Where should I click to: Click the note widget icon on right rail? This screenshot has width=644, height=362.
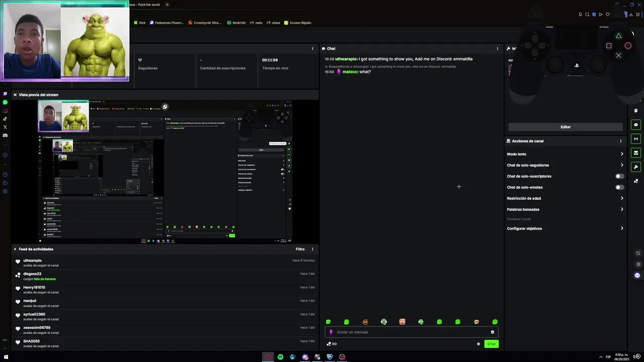(636, 111)
